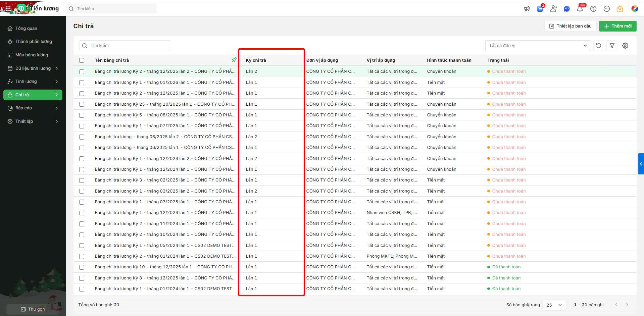Go to Mẫu bảng lương in sidebar

coord(32,55)
